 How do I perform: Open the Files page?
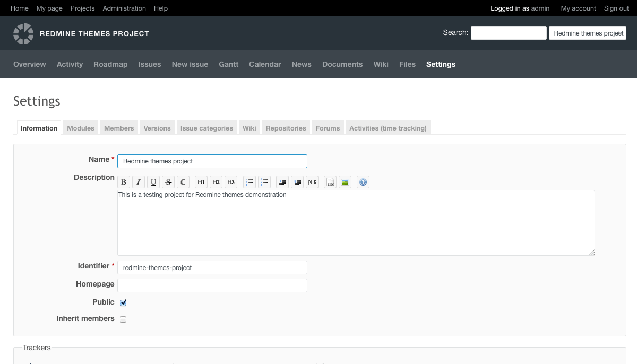point(407,64)
